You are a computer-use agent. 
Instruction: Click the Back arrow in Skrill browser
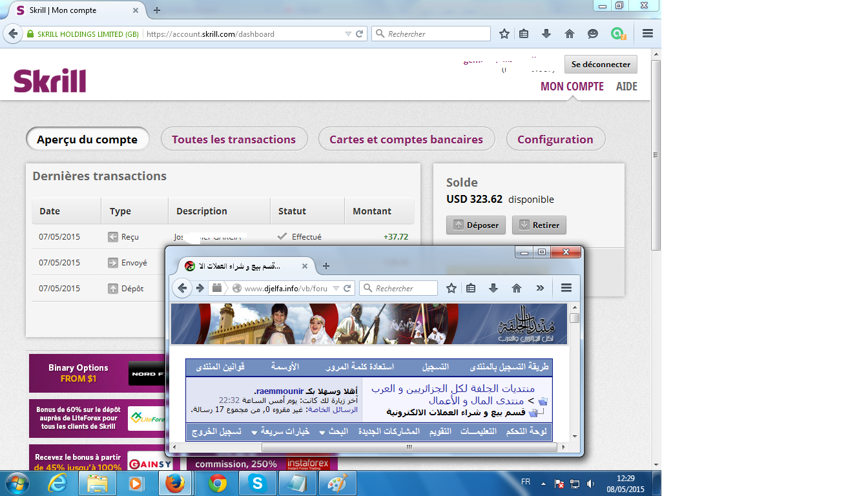point(13,34)
